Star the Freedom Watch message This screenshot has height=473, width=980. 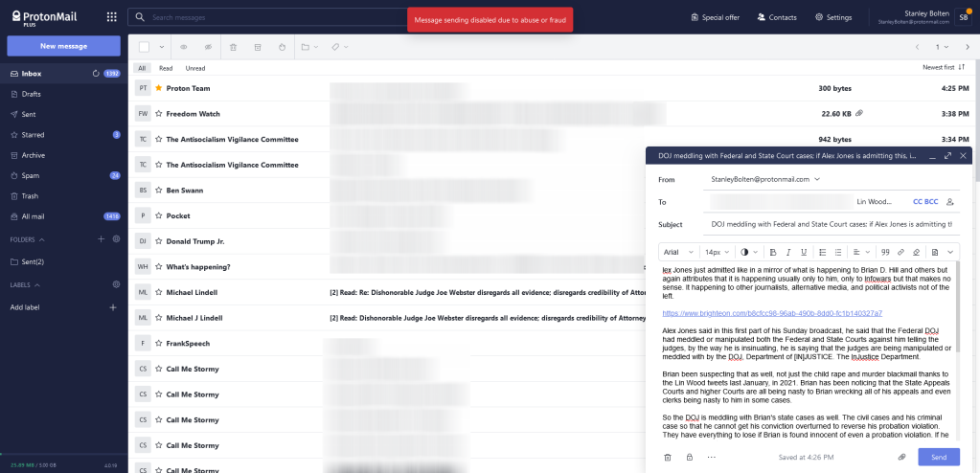point(159,114)
